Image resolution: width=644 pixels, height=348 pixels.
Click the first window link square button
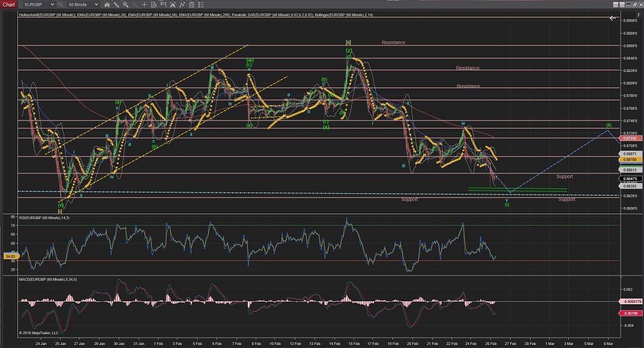[x=616, y=5]
